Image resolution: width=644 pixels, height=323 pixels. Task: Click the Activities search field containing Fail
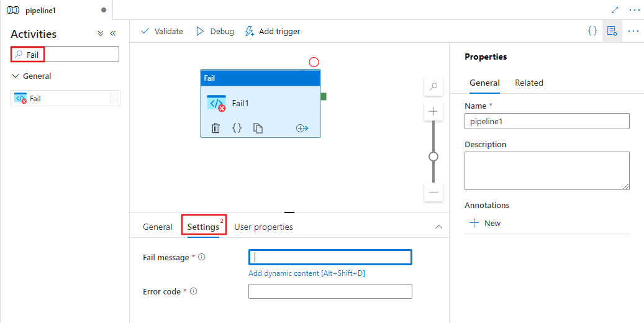(65, 54)
